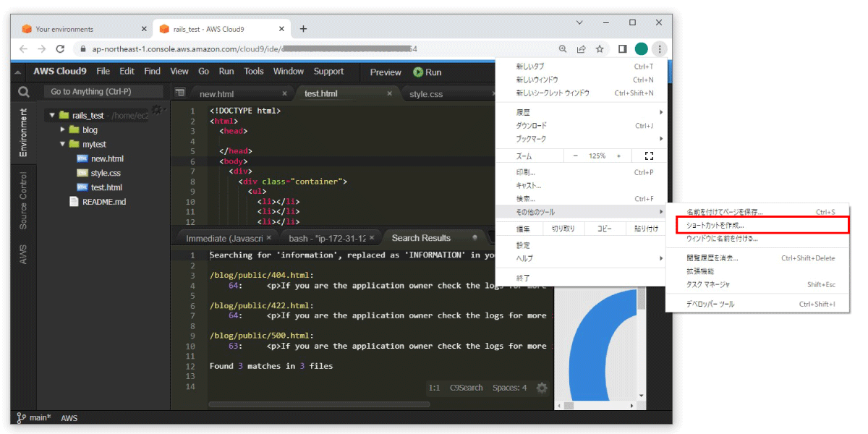Open the file tree settings gear
The height and width of the screenshot is (434, 868).
click(x=156, y=110)
